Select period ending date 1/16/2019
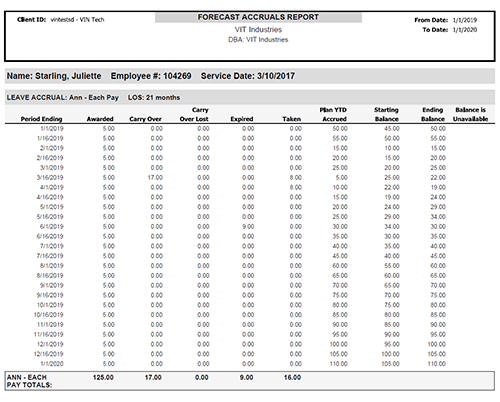 tap(50, 138)
